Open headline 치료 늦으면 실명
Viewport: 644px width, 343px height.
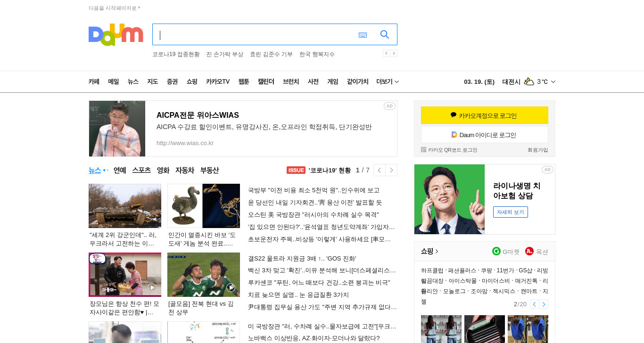coord(298,295)
